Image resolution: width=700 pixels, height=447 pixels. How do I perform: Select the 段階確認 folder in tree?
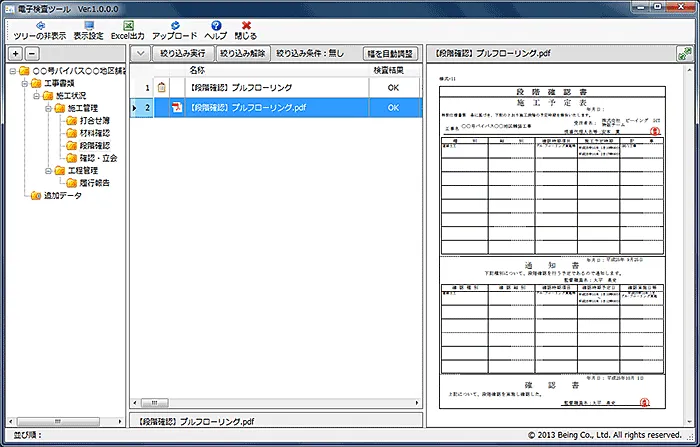[x=88, y=146]
